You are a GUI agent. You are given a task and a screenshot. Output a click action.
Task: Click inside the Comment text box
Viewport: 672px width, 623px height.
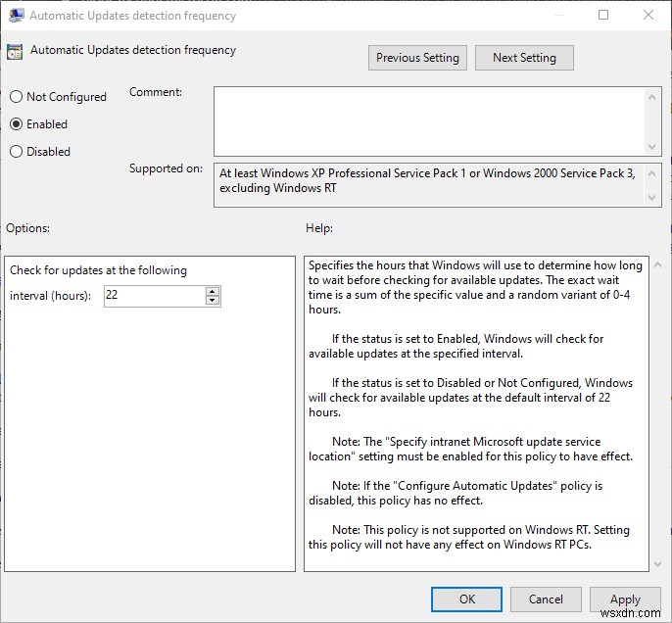[x=430, y=121]
